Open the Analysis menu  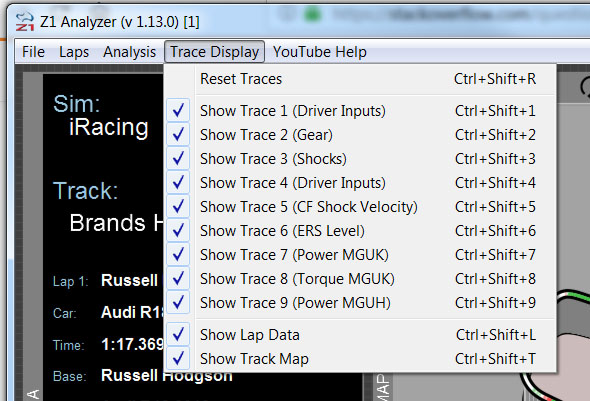(129, 52)
